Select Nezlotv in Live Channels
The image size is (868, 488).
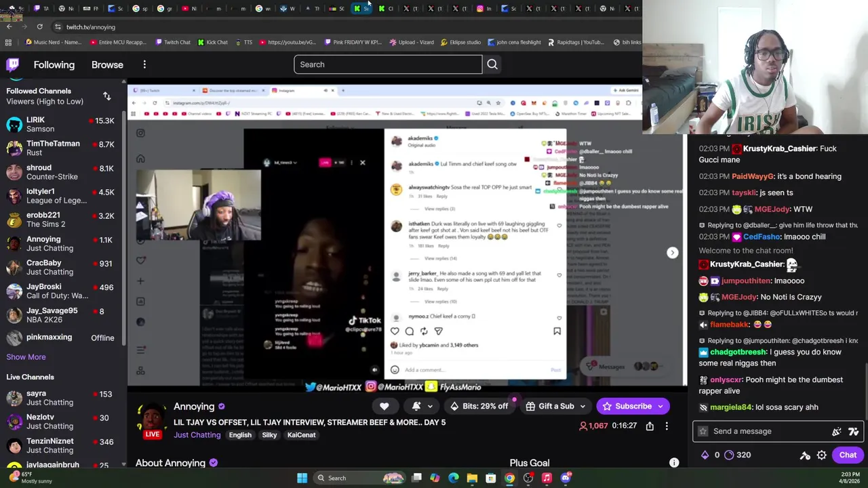point(61,422)
